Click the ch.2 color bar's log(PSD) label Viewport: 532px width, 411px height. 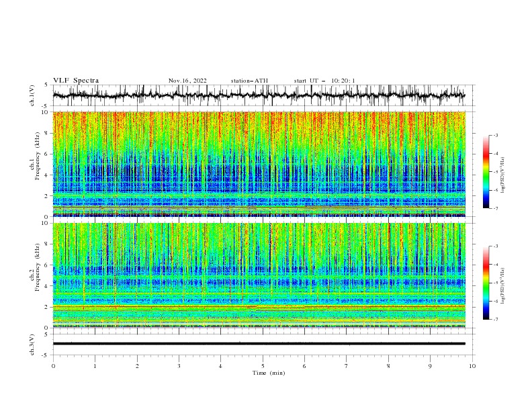503,286
